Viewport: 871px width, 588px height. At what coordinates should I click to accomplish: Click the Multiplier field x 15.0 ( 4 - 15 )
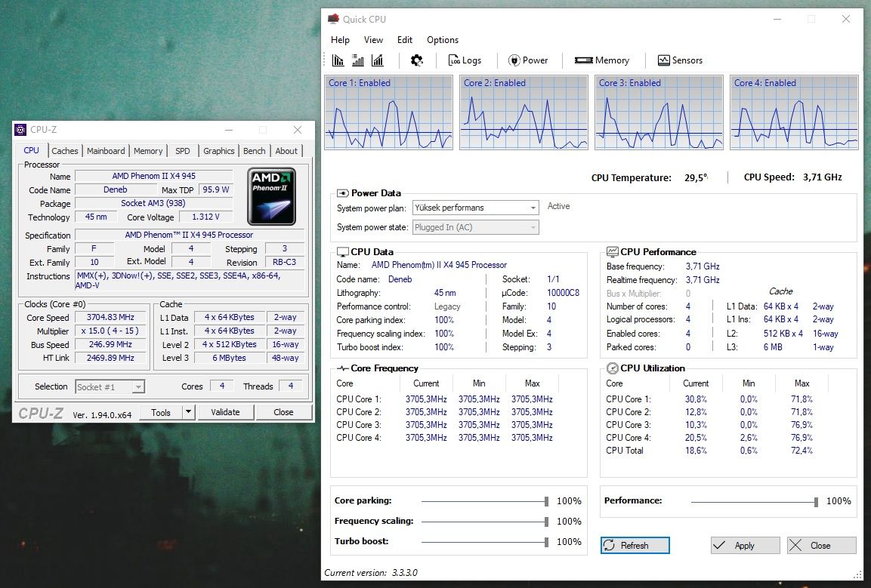pyautogui.click(x=110, y=331)
